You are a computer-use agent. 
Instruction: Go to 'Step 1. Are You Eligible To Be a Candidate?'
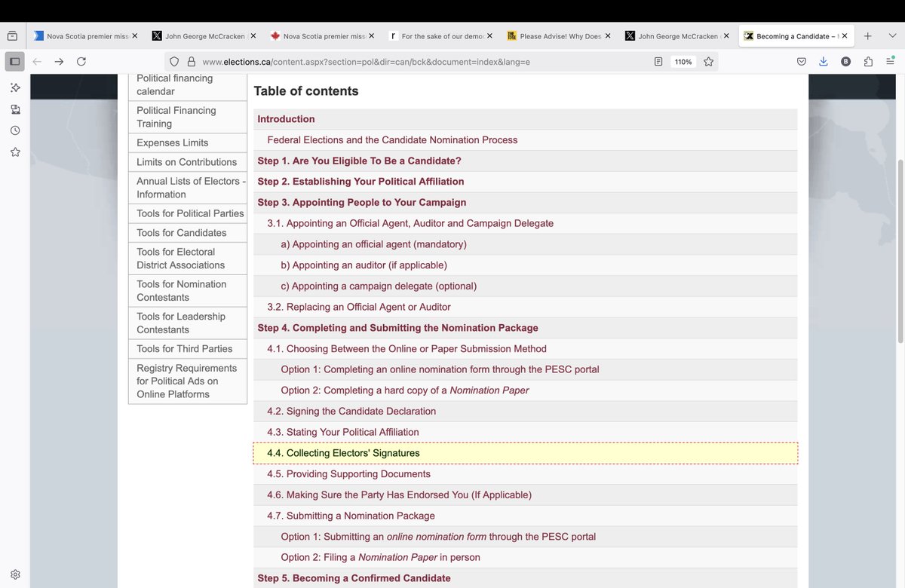359,161
